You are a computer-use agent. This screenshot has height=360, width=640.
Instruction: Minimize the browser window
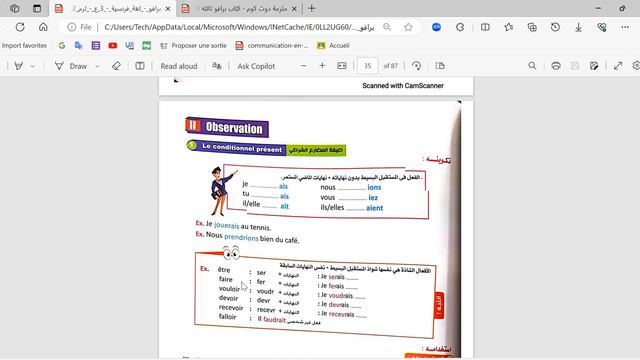click(598, 8)
